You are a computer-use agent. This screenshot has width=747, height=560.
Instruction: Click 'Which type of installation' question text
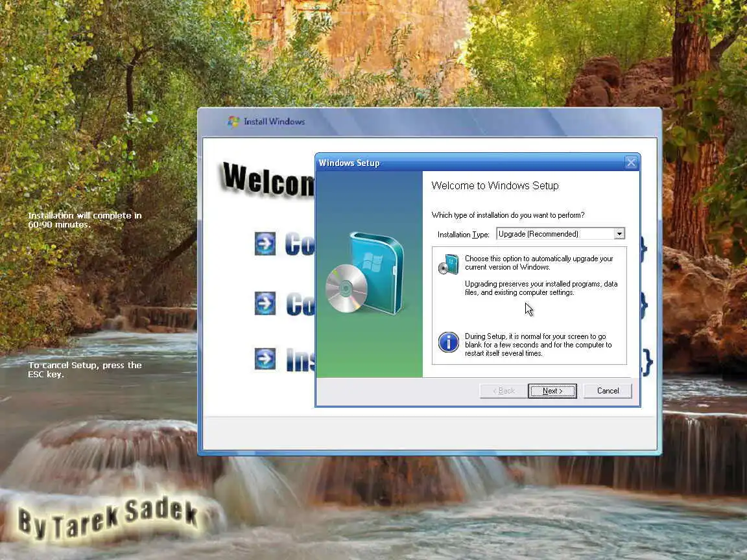coord(508,215)
